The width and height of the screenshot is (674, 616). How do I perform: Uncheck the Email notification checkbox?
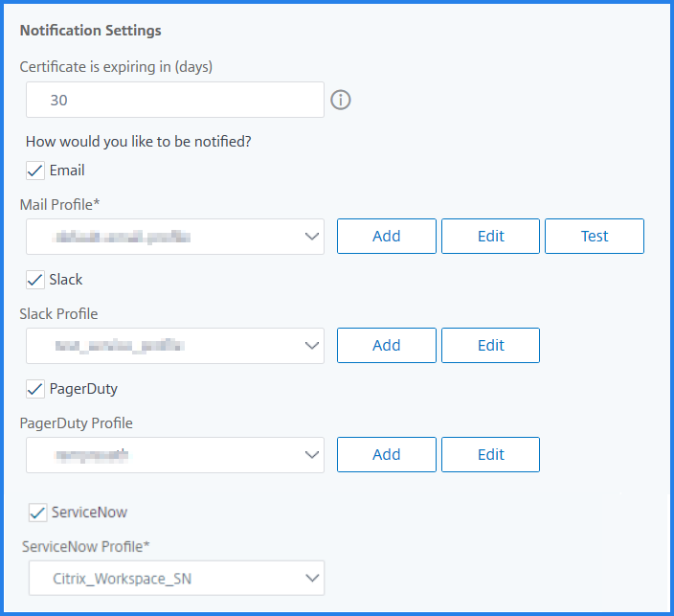pos(35,171)
